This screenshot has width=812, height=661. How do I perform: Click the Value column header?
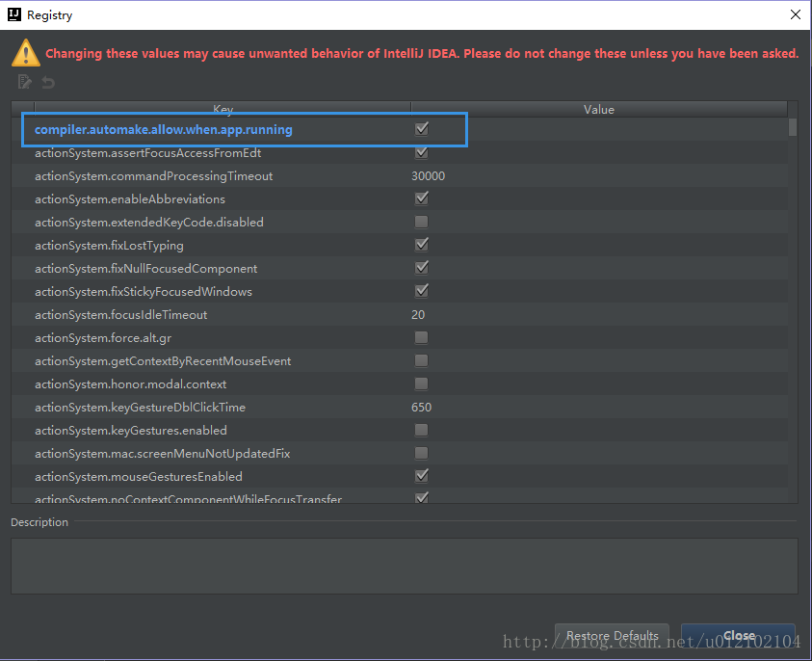(x=599, y=109)
